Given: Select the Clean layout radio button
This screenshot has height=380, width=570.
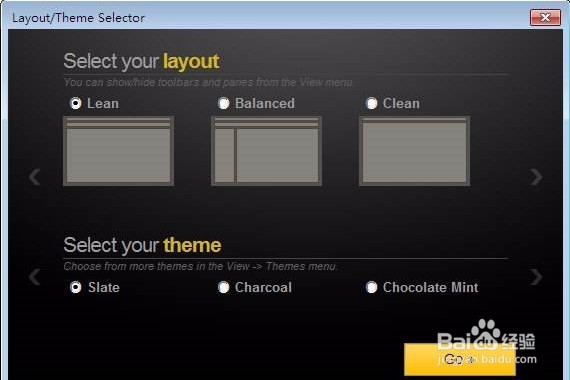Looking at the screenshot, I should [x=372, y=104].
